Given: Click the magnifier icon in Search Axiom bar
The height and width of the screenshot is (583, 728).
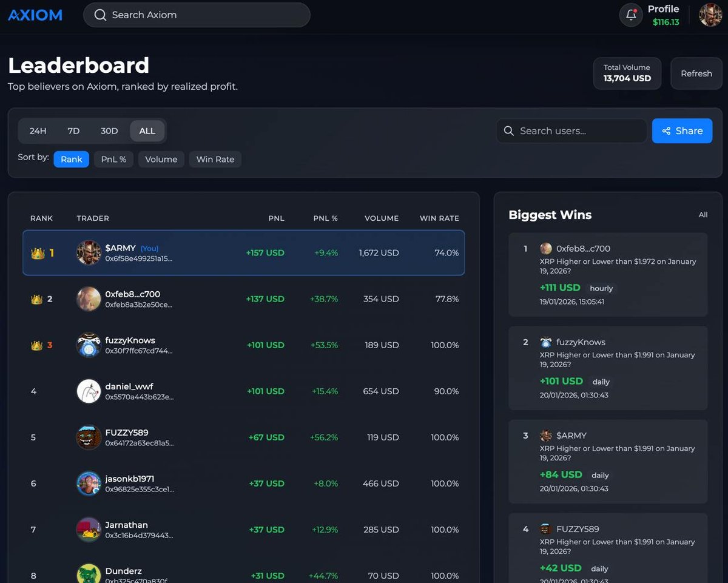Looking at the screenshot, I should click(100, 15).
